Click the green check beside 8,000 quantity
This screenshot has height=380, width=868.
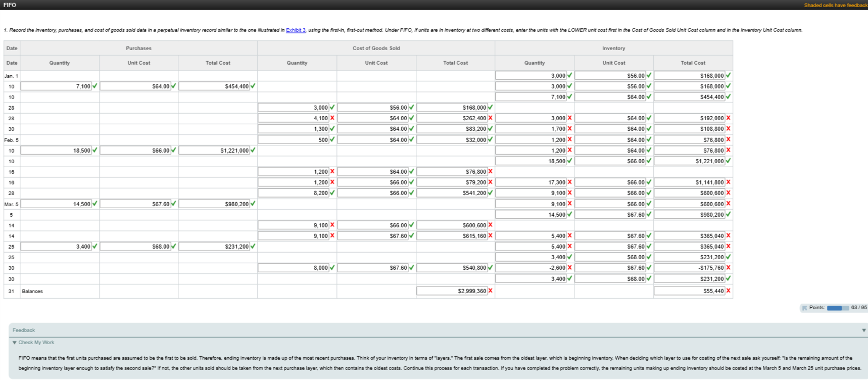(332, 268)
